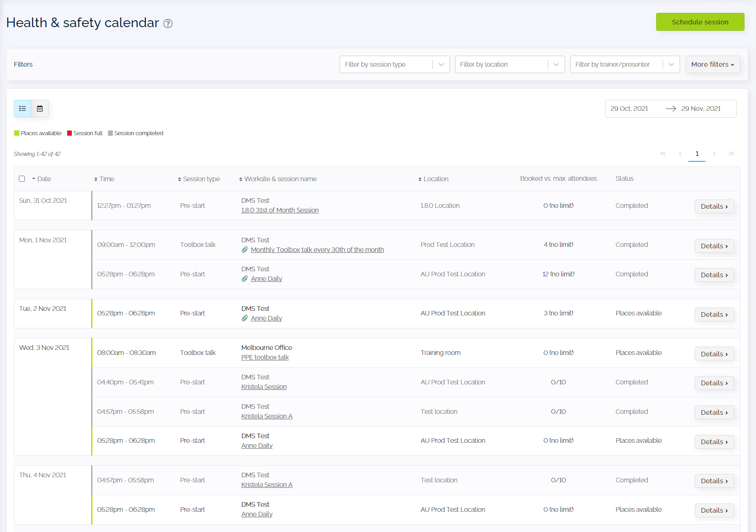Switch to list view icon
The width and height of the screenshot is (756, 532).
click(23, 109)
